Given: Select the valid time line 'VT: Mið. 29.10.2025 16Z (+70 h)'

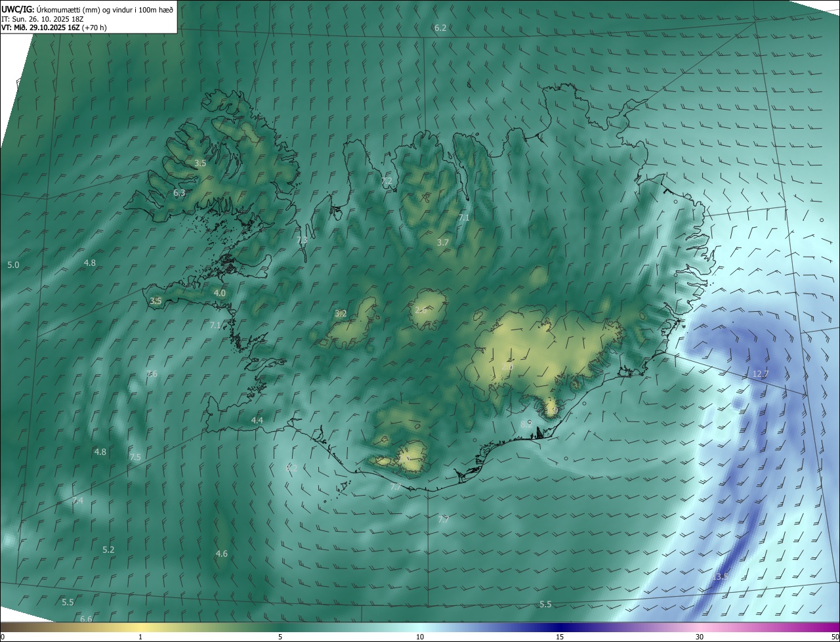Looking at the screenshot, I should point(54,28).
